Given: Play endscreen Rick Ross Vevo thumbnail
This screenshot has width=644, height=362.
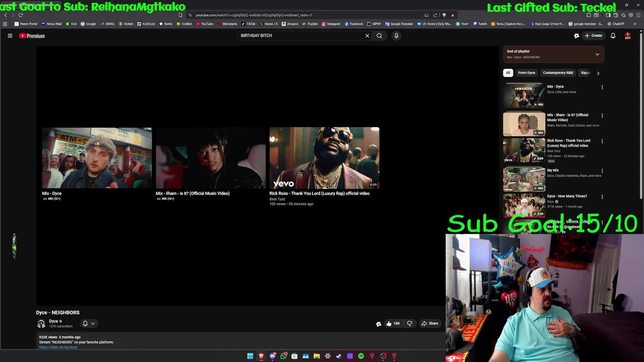Looking at the screenshot, I should coord(325,158).
